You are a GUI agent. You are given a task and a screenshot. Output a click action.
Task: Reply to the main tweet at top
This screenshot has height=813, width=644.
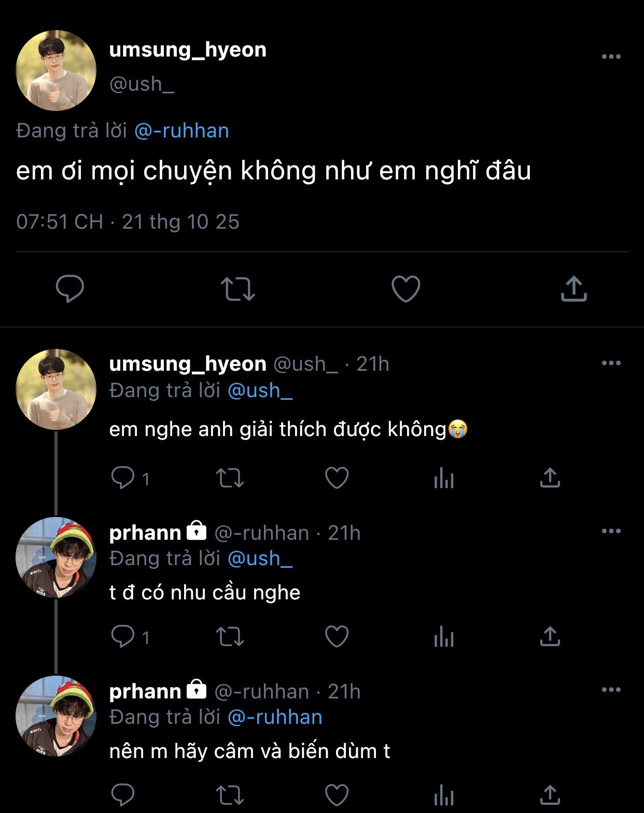coord(70,289)
